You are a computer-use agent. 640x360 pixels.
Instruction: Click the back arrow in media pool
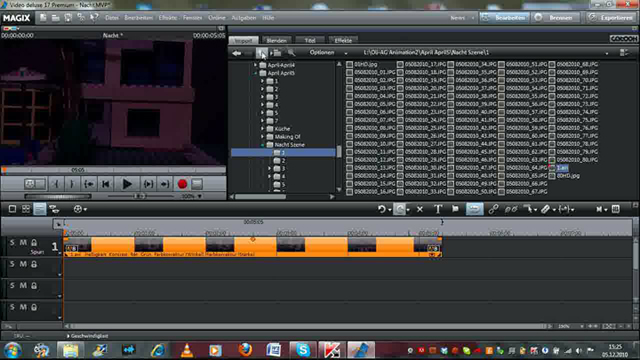coord(237,53)
